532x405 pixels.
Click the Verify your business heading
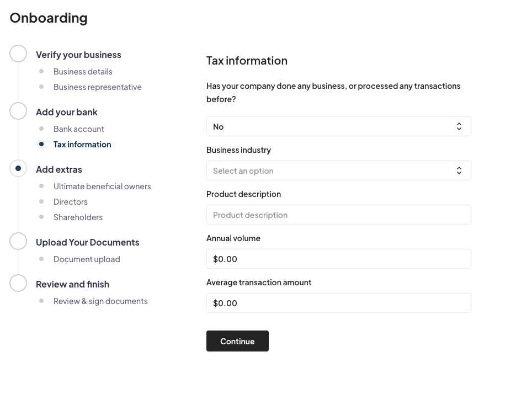(78, 55)
